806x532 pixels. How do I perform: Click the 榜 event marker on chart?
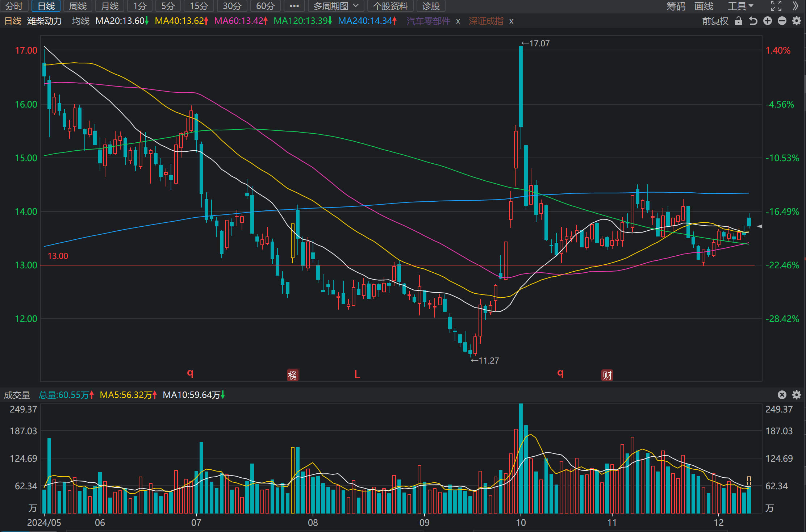pos(292,375)
